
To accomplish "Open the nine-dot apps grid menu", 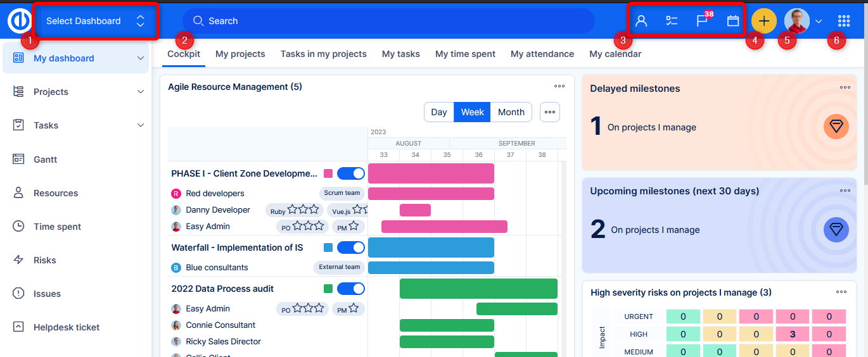I will point(843,21).
